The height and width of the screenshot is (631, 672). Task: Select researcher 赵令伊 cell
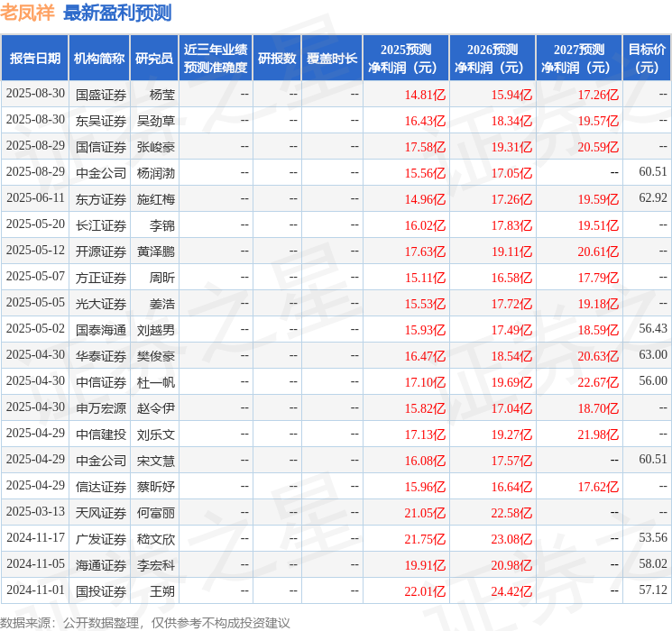click(x=155, y=408)
